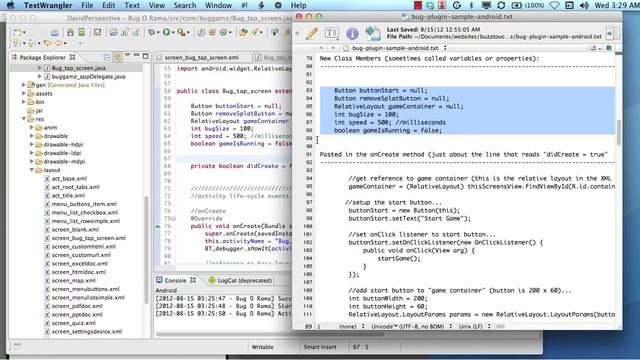Open the File menu

[x=87, y=5]
